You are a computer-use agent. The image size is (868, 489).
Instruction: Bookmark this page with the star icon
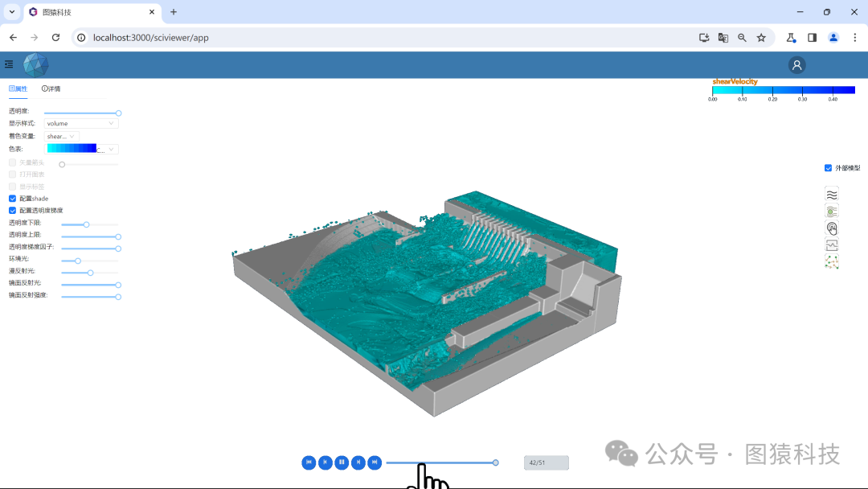tap(761, 38)
